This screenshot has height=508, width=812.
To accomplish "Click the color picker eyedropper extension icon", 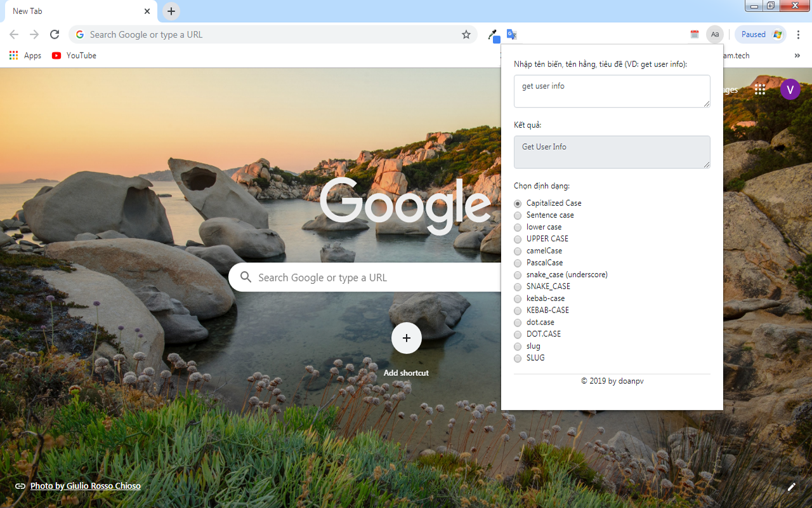I will (x=493, y=35).
